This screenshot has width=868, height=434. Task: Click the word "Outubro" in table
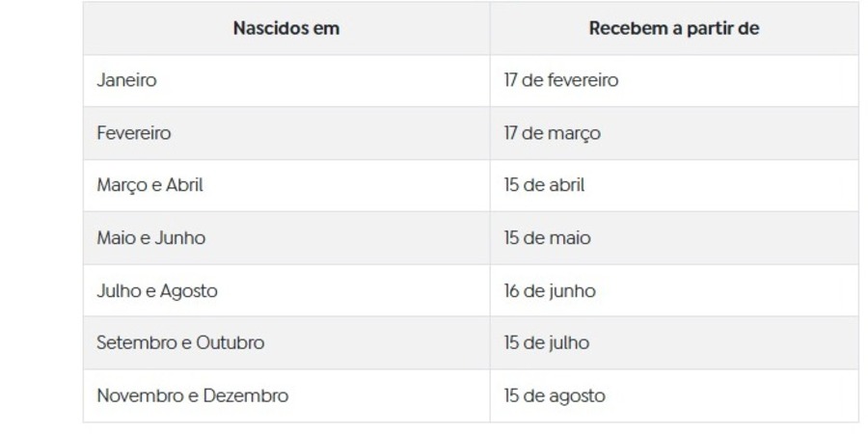click(x=231, y=343)
